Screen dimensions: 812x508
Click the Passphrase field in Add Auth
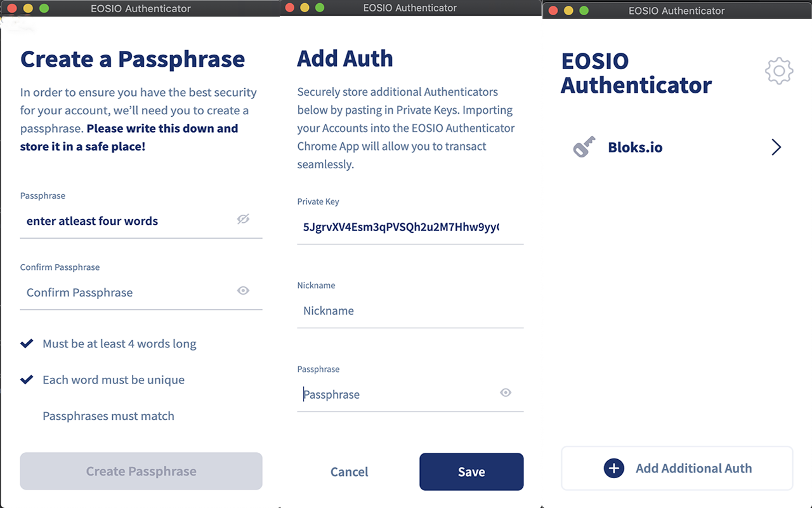click(410, 394)
